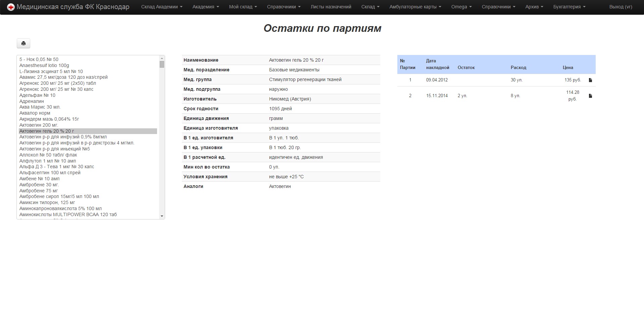Click invoice date 15.11.2014 cell

tap(437, 95)
